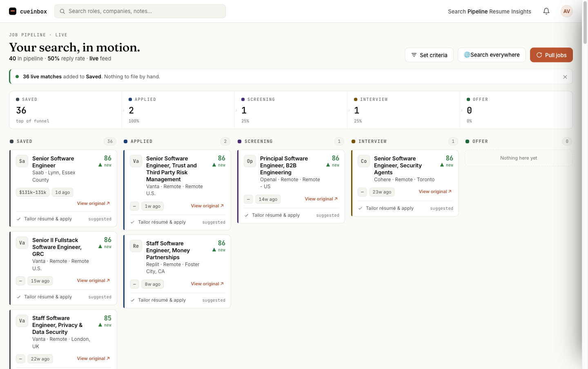Click the Pull jobs button
The height and width of the screenshot is (369, 588).
pyautogui.click(x=551, y=55)
